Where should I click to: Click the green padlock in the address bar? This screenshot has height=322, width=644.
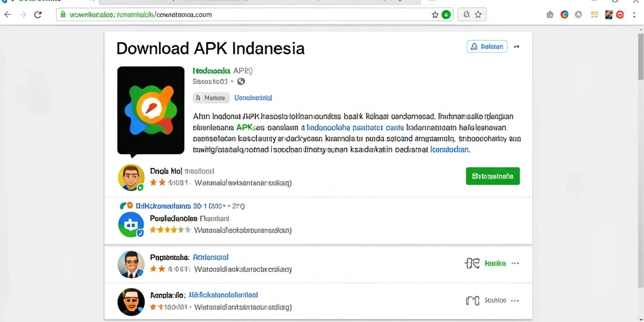pos(63,14)
